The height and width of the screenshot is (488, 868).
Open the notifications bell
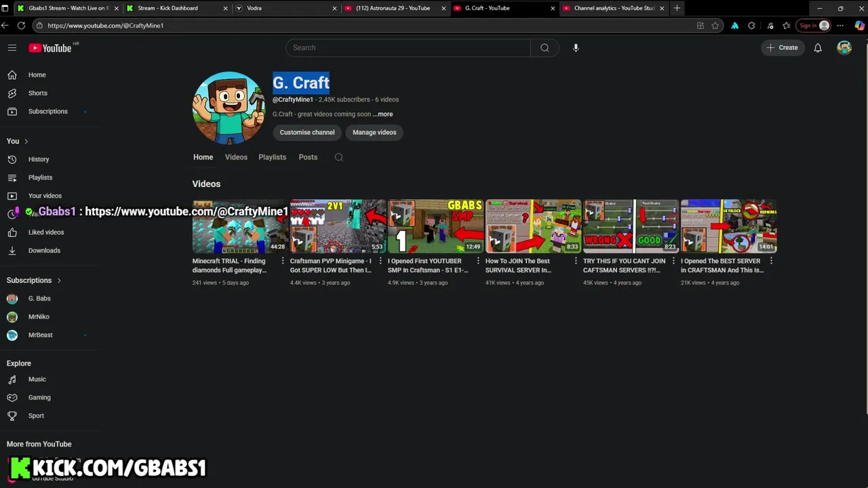click(x=818, y=47)
